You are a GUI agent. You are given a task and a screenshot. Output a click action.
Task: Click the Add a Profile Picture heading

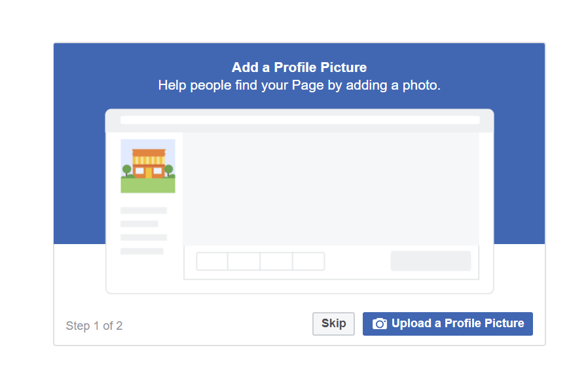pos(299,67)
